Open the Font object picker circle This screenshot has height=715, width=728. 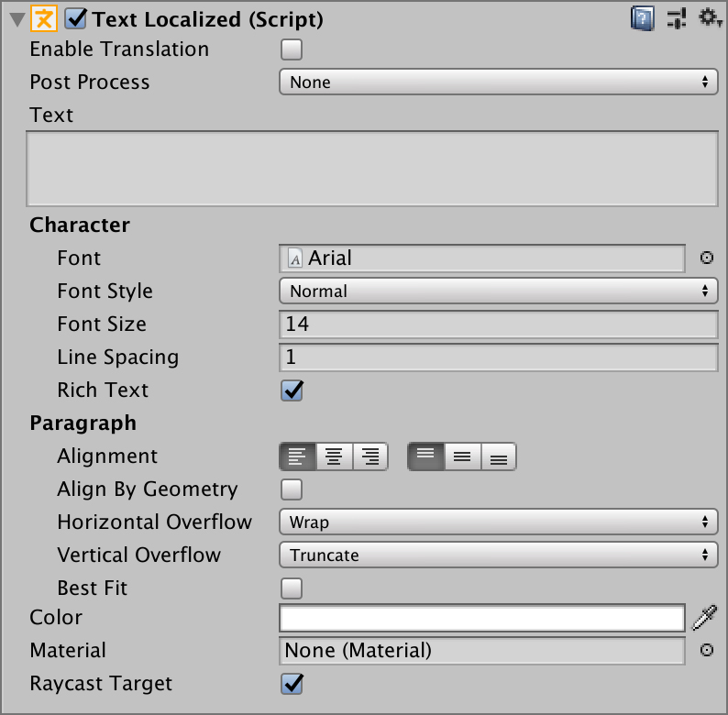coord(707,258)
